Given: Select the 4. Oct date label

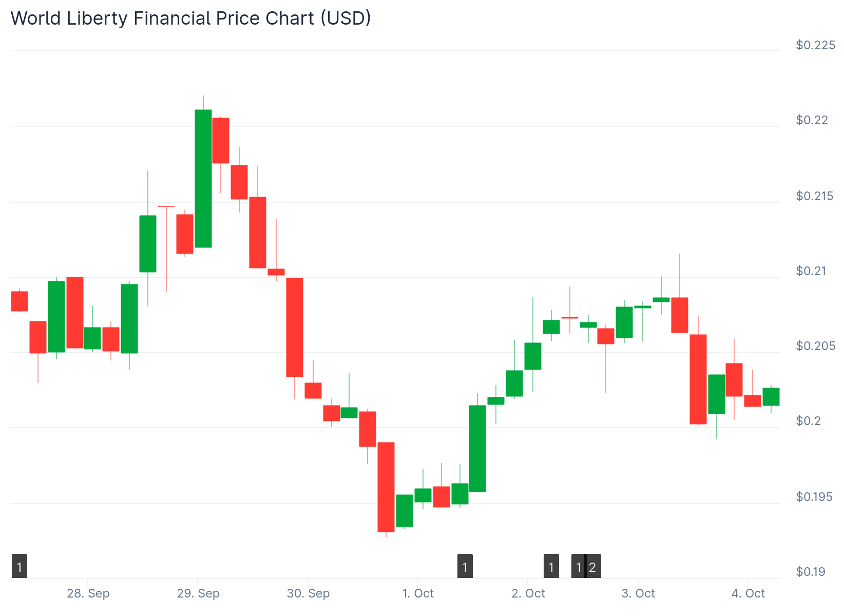Looking at the screenshot, I should tap(748, 593).
